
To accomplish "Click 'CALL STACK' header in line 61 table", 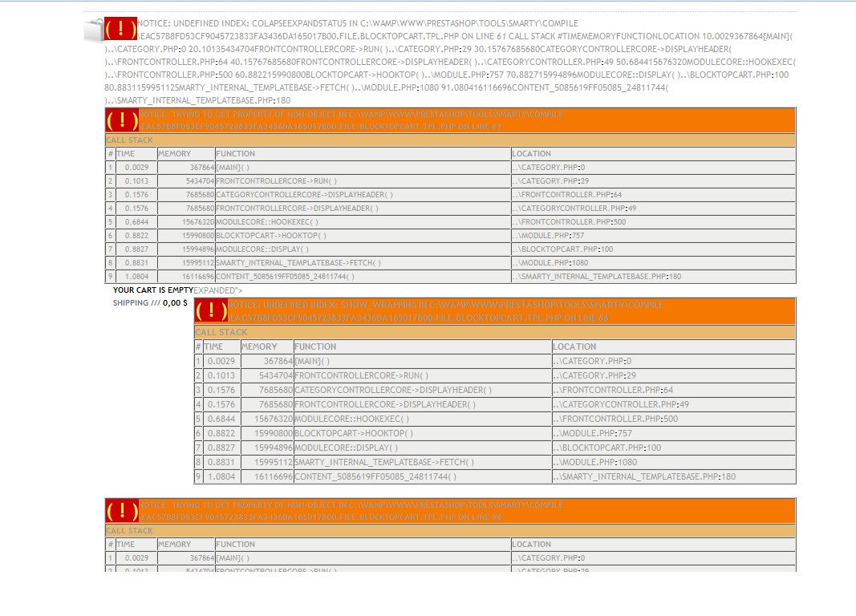I will (x=129, y=140).
